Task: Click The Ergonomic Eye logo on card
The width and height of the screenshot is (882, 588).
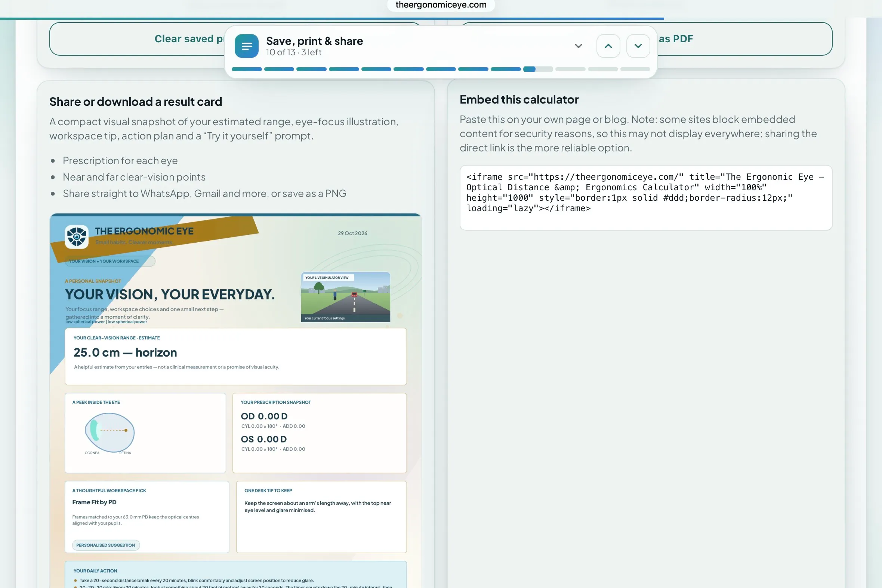Action: click(77, 237)
